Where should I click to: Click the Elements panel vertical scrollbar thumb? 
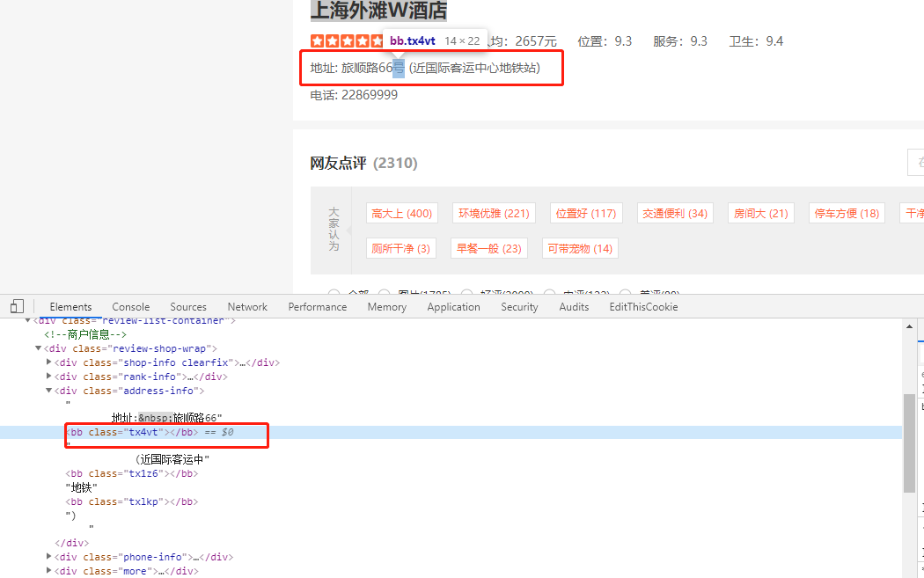[909, 443]
